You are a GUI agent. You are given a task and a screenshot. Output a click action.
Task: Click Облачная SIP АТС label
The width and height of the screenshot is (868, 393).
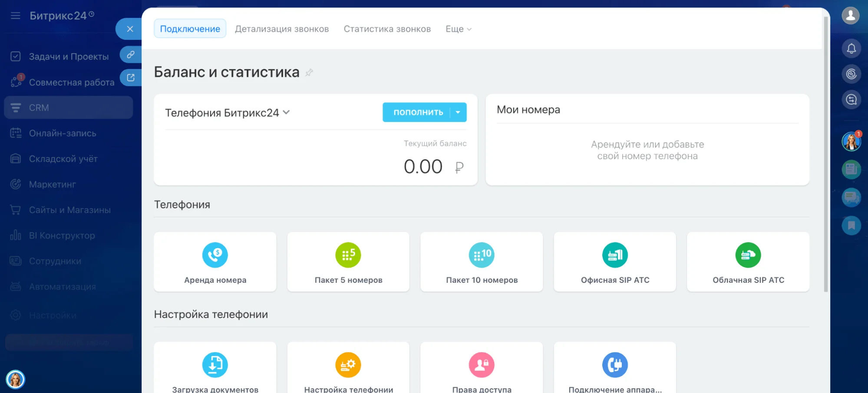pos(748,280)
